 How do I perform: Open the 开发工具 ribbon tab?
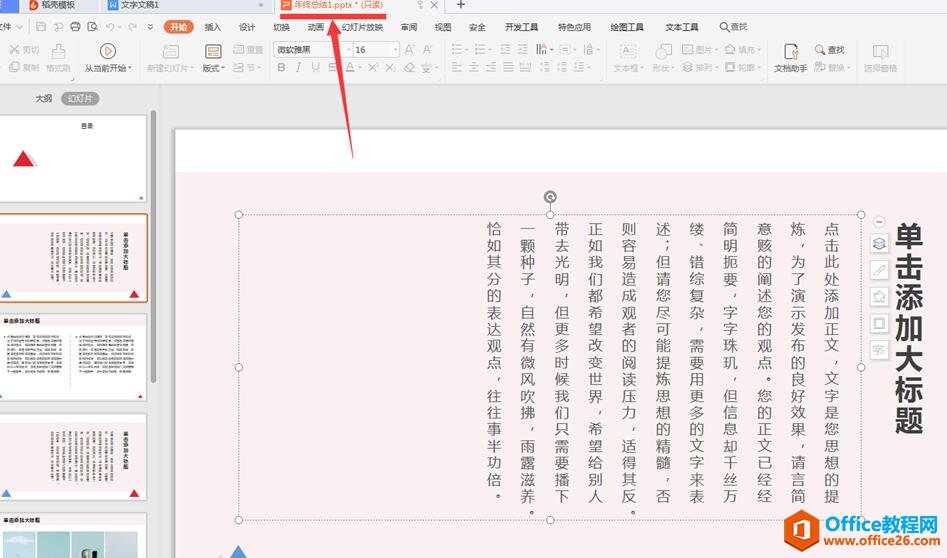(x=521, y=27)
